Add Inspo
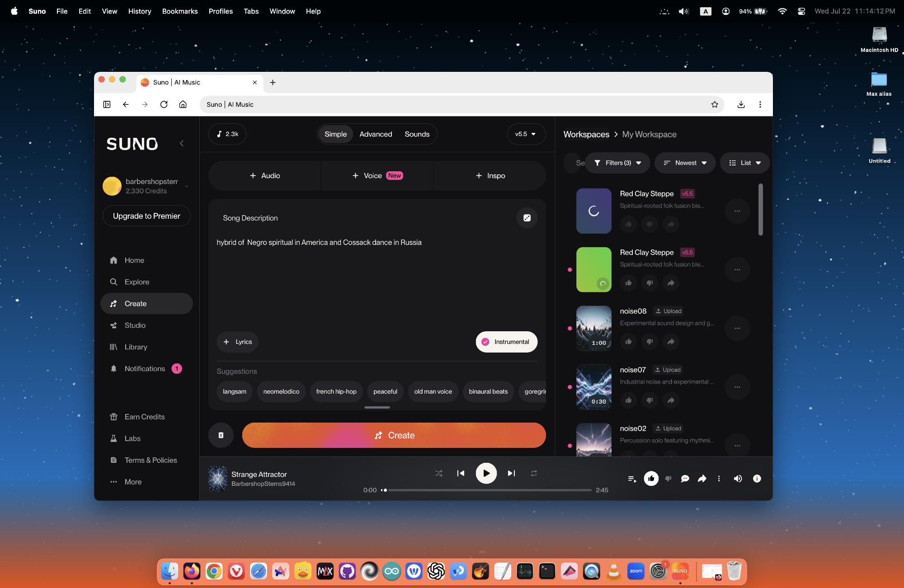904x588 pixels. [490, 176]
